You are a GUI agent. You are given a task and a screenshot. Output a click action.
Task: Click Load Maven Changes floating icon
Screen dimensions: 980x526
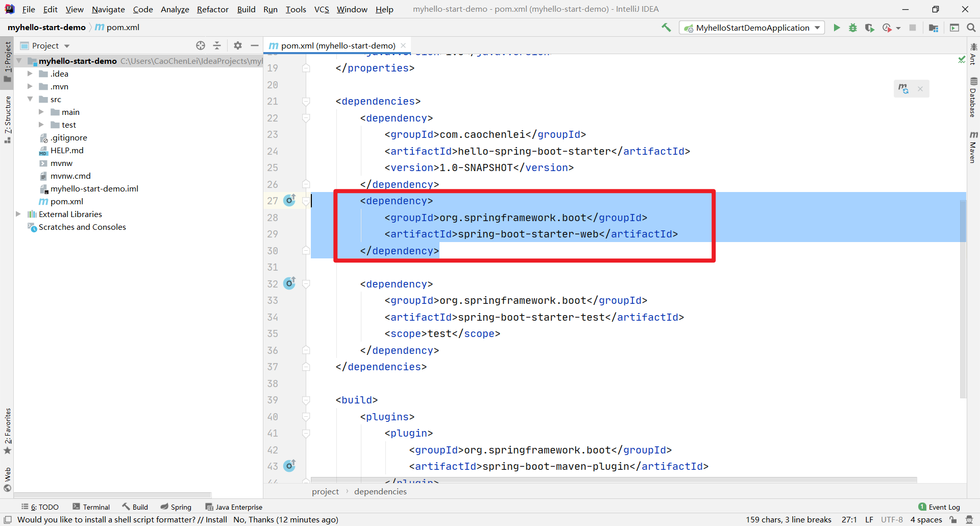pos(903,89)
